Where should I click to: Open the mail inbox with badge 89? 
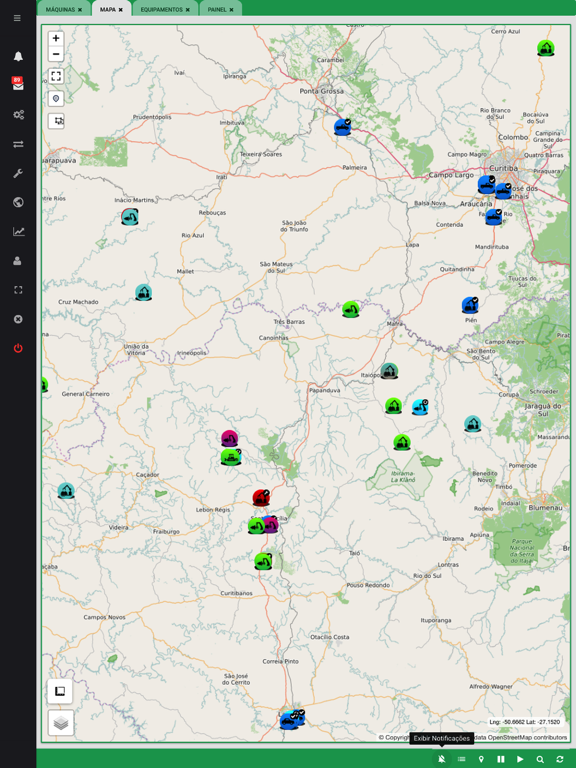click(x=18, y=85)
